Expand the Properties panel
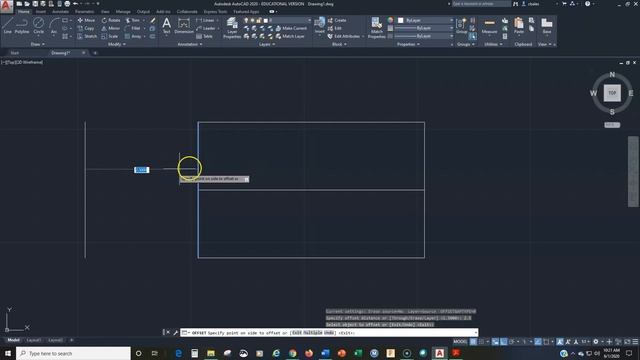The width and height of the screenshot is (640, 360). pos(408,44)
